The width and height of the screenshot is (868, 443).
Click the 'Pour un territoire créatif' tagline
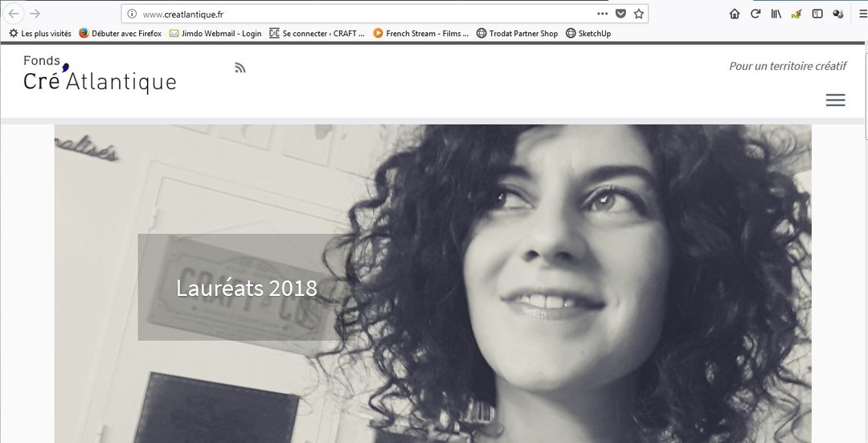788,66
